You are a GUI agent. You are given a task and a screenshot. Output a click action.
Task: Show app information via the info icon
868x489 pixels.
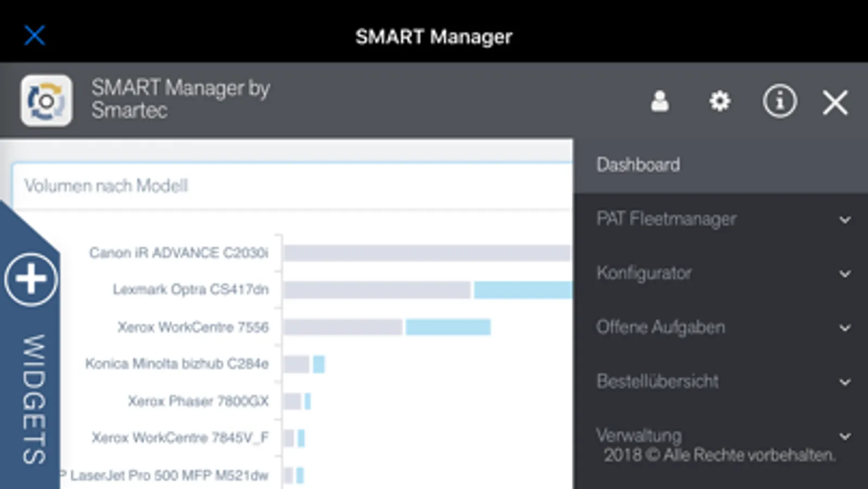click(x=780, y=101)
